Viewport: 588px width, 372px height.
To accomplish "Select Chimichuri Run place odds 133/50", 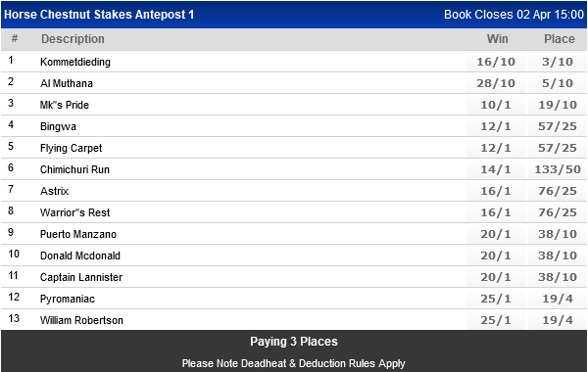I will (x=558, y=169).
